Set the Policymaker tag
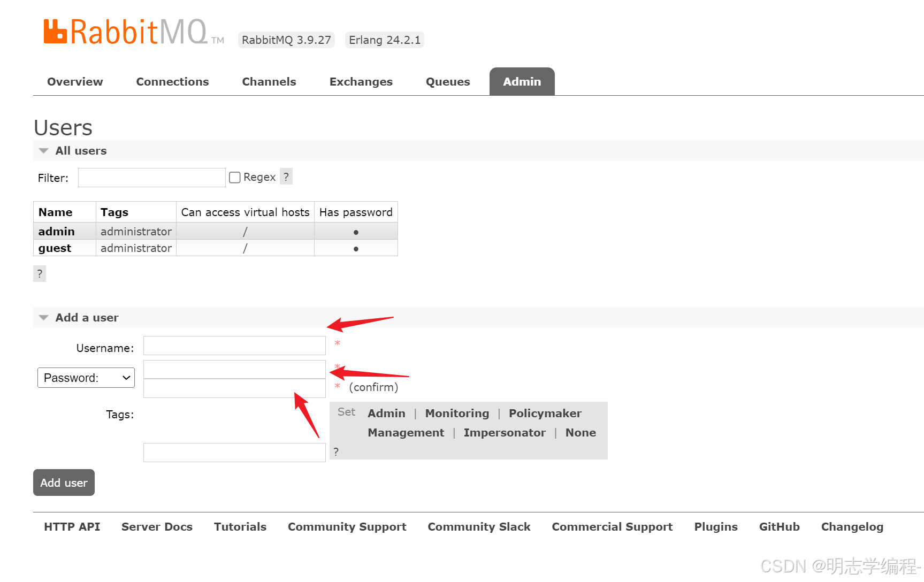 (x=545, y=413)
